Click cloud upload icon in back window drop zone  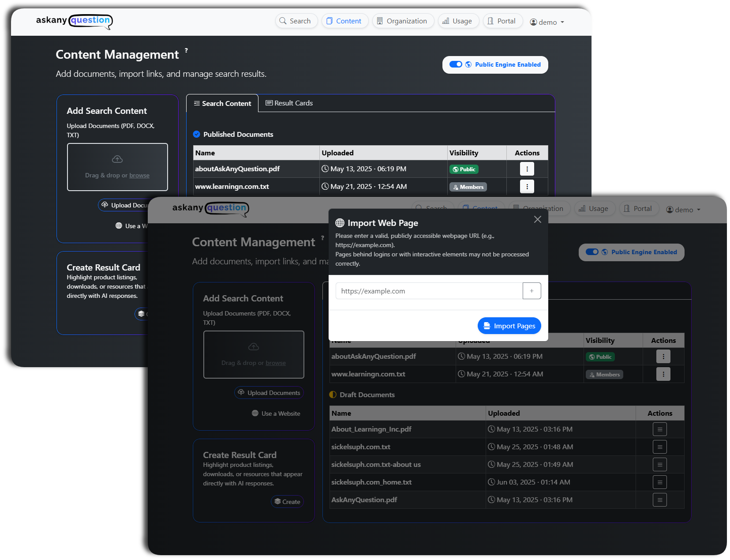tap(117, 159)
